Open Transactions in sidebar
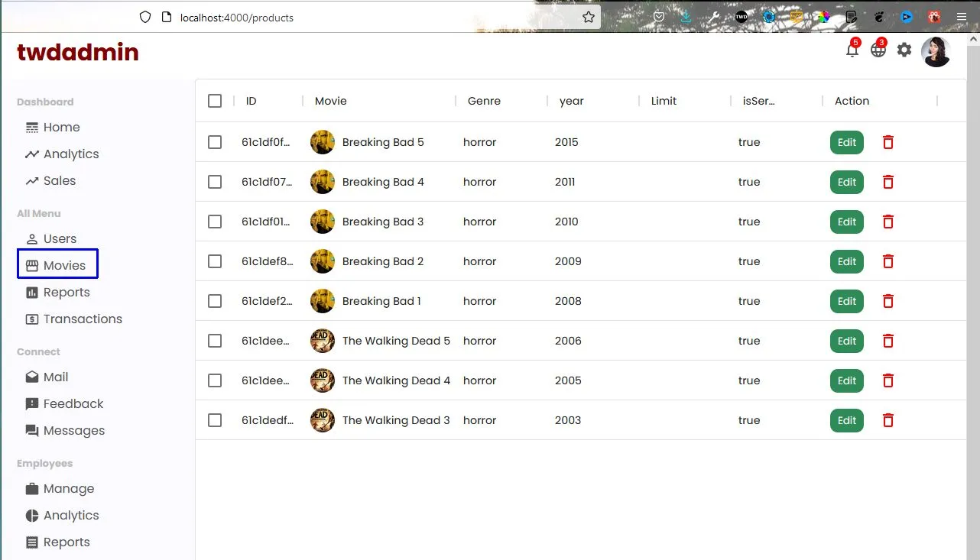This screenshot has height=560, width=980. (x=73, y=319)
